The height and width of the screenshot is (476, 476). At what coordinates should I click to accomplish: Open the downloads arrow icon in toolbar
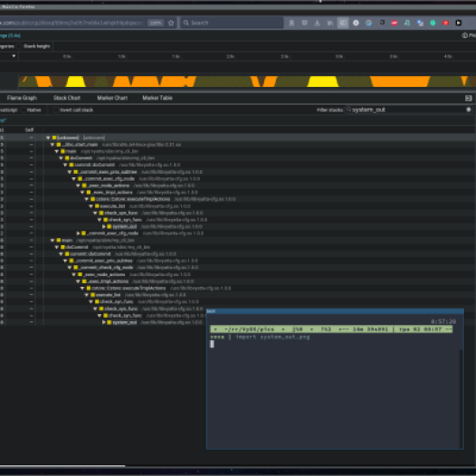point(317,23)
